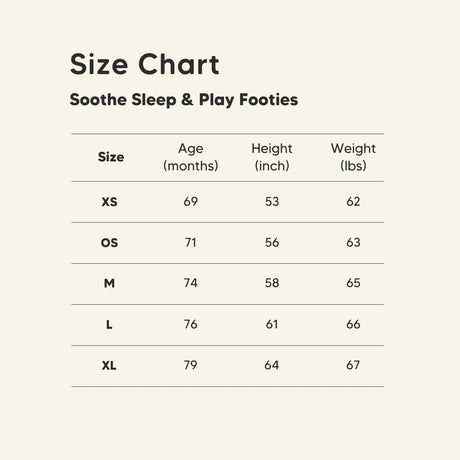
Task: Click the age value 69 for XS
Action: [x=191, y=201]
